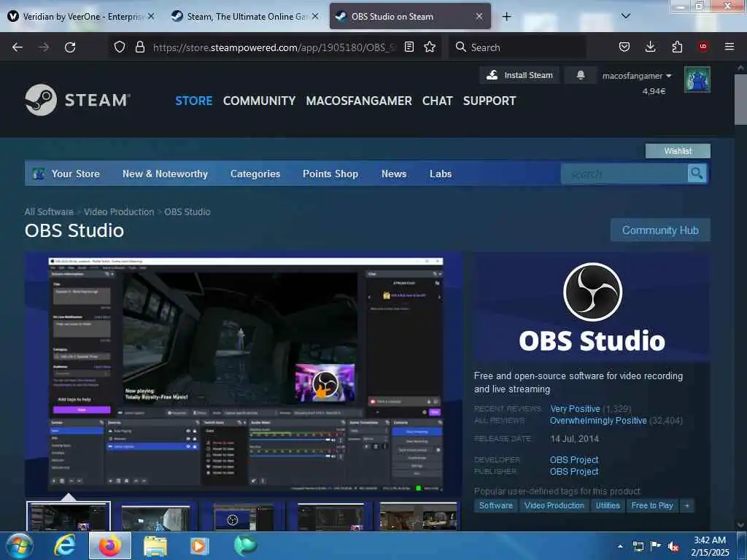Screen dimensions: 747x560
Task: Click the Firefox taskbar icon
Action: click(110, 545)
